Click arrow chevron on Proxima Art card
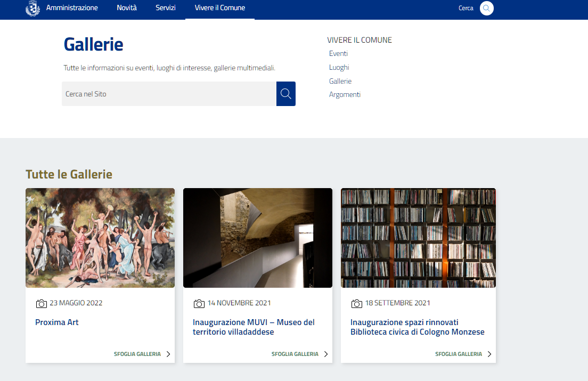This screenshot has height=381, width=588. click(168, 354)
